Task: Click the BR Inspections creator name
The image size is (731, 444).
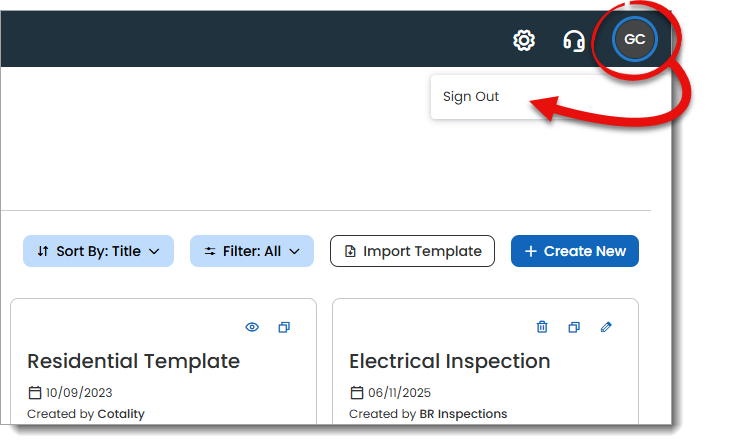Action: click(x=463, y=414)
